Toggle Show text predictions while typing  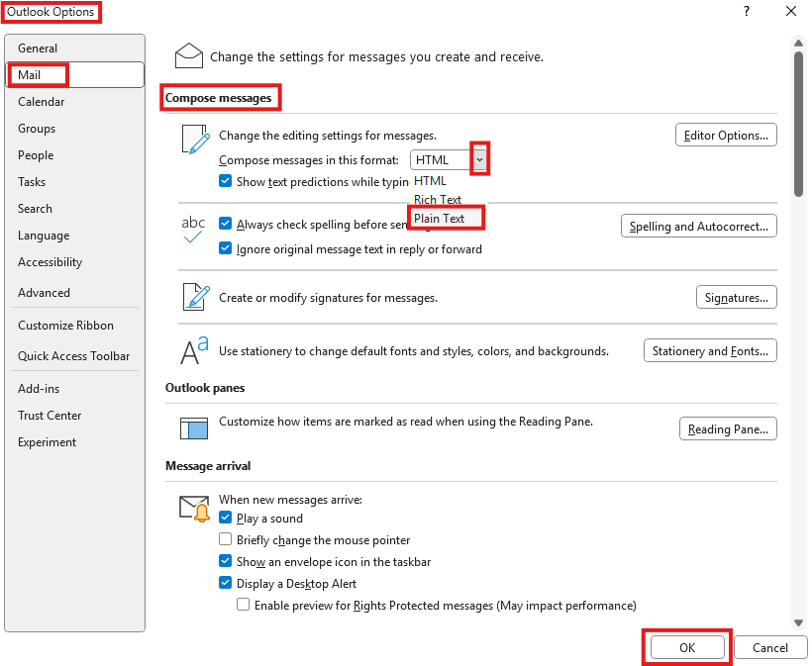tap(225, 181)
